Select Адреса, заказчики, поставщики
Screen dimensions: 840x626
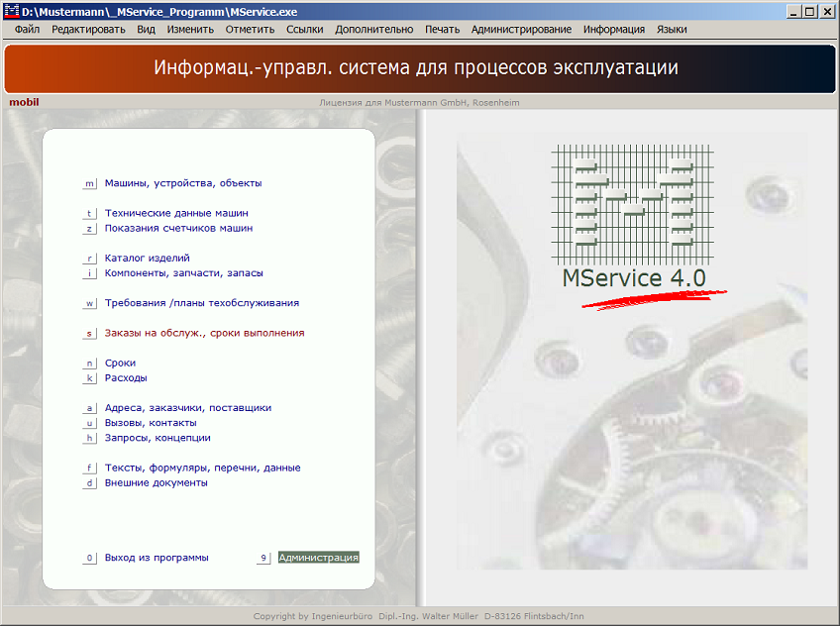coord(187,408)
